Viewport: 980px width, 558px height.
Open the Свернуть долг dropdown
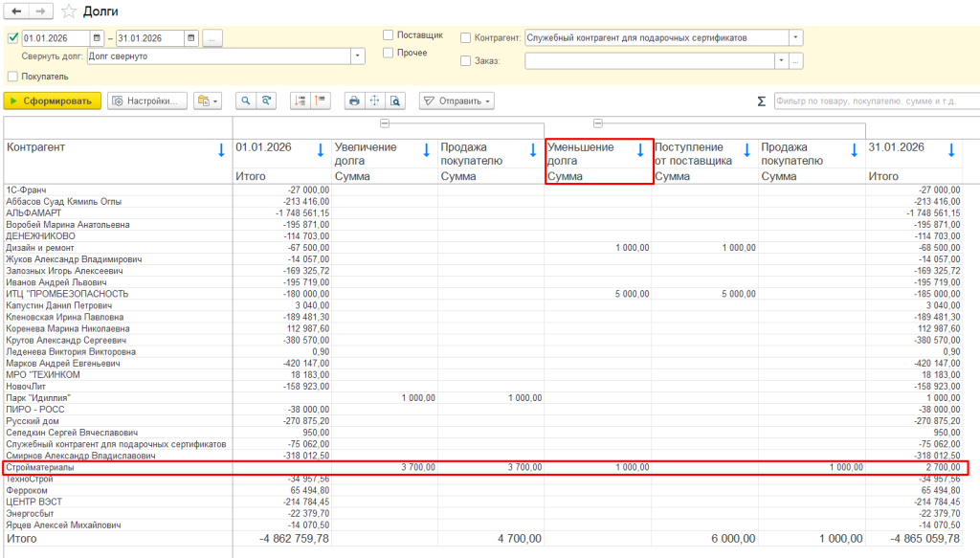coord(358,56)
